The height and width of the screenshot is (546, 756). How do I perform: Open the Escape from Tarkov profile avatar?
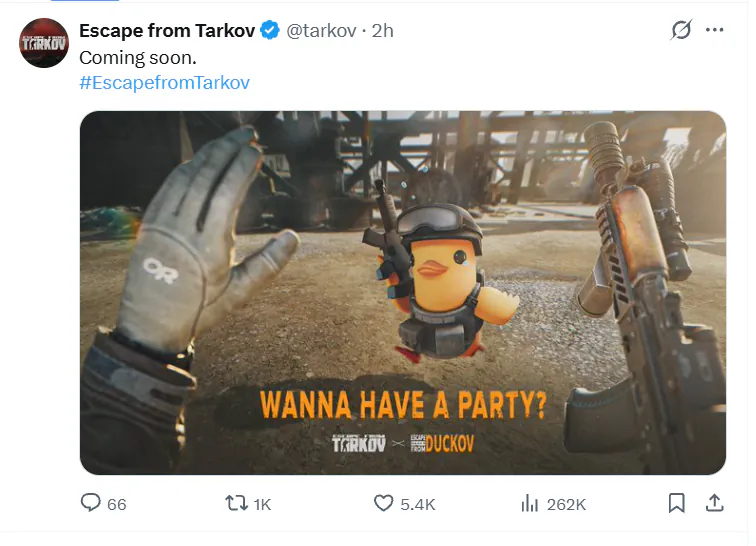tap(44, 42)
